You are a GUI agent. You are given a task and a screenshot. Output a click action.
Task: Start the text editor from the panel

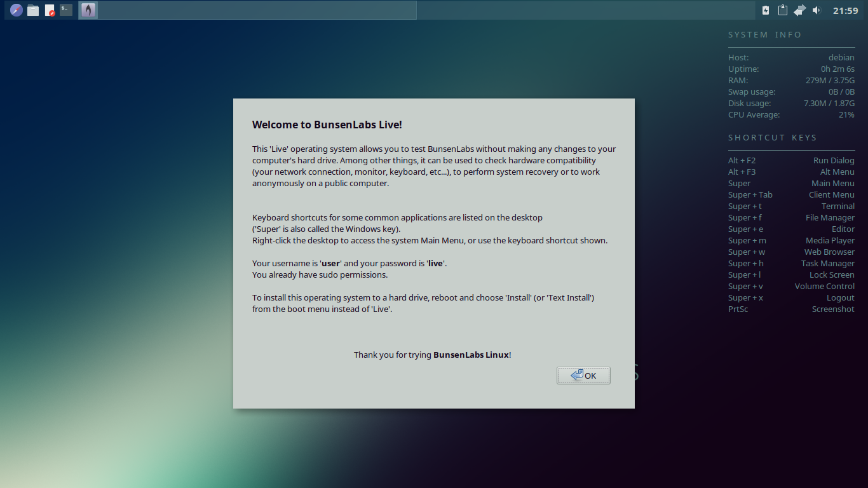pos(50,10)
